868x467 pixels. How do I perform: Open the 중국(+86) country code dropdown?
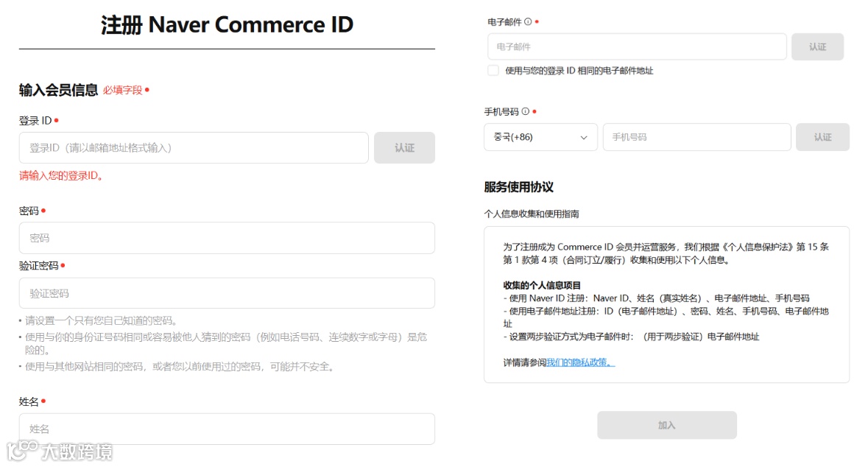click(x=540, y=137)
